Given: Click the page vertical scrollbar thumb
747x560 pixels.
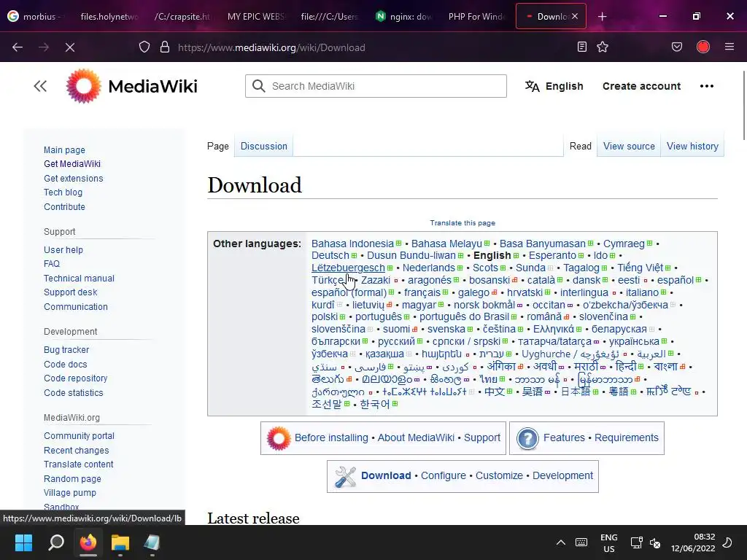Looking at the screenshot, I should pos(744,105).
